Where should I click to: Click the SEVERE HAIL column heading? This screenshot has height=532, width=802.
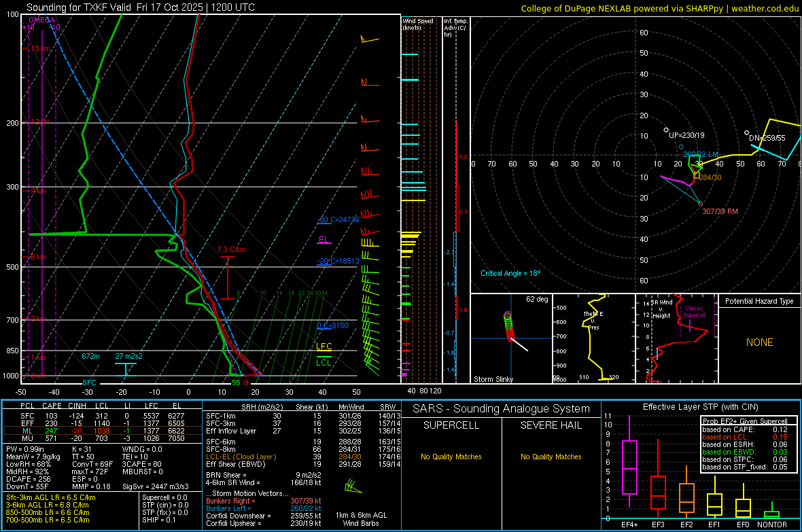(x=551, y=425)
